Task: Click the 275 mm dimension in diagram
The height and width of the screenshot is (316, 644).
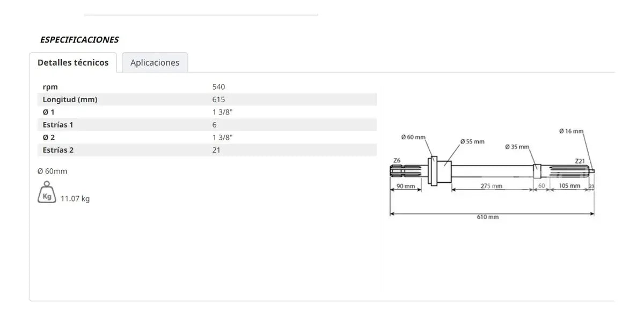Action: pyautogui.click(x=491, y=186)
